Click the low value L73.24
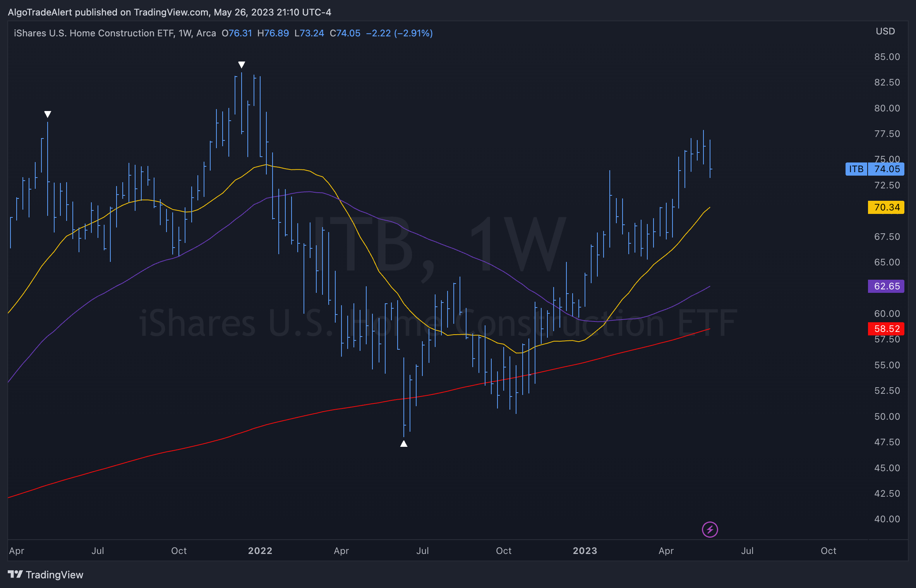The image size is (916, 588). (x=309, y=33)
